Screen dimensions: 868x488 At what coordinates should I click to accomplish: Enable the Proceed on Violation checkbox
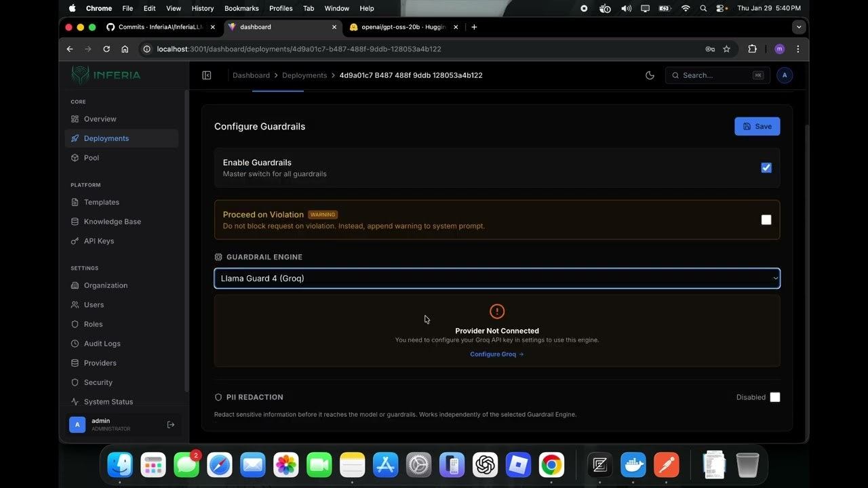click(766, 220)
